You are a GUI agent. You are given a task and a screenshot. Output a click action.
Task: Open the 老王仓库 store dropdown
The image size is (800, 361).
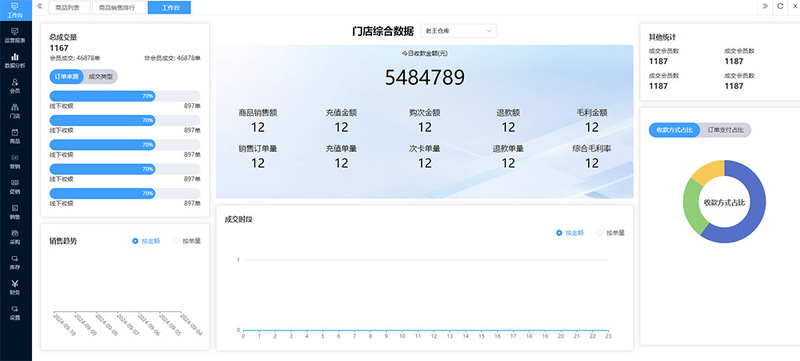(459, 31)
